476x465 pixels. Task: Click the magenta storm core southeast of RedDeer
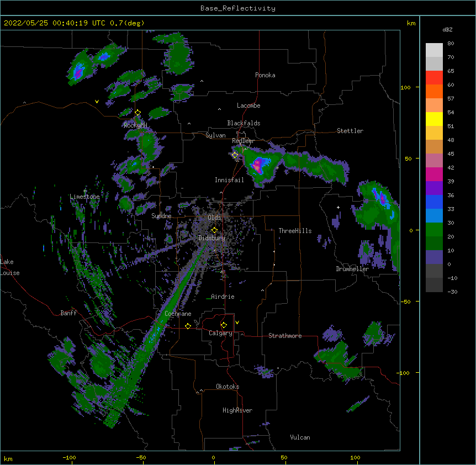coord(257,166)
